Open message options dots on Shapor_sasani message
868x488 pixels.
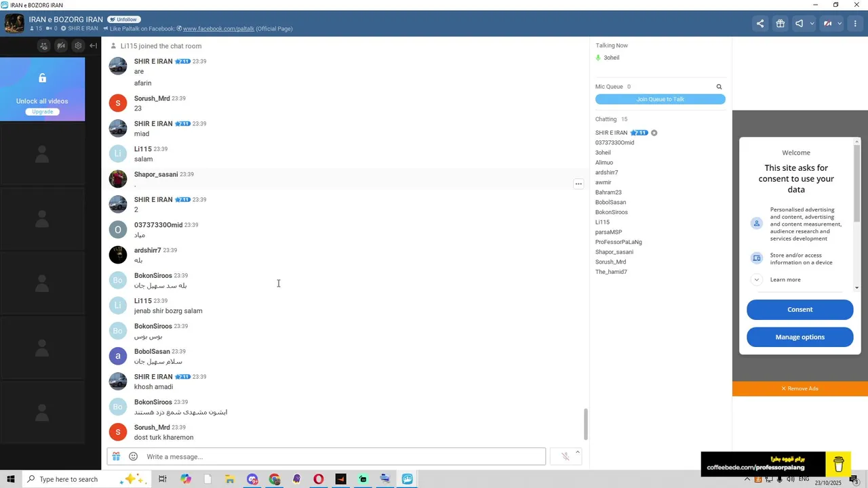(578, 184)
